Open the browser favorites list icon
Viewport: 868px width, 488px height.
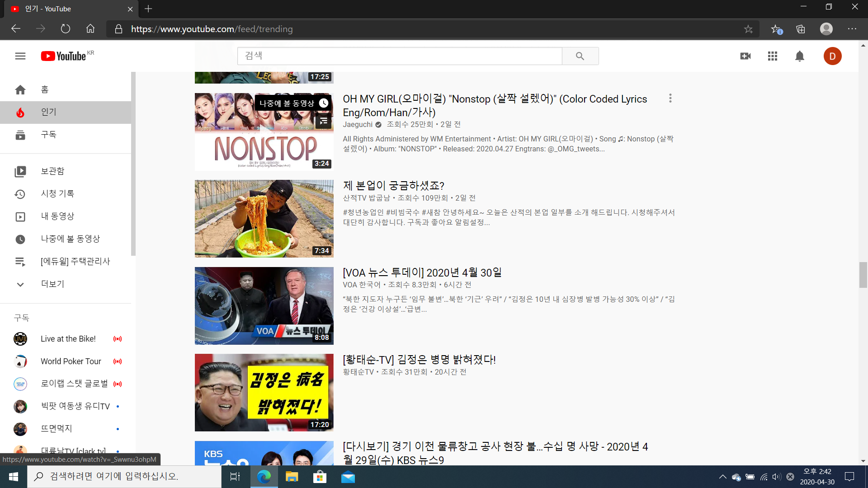(776, 29)
